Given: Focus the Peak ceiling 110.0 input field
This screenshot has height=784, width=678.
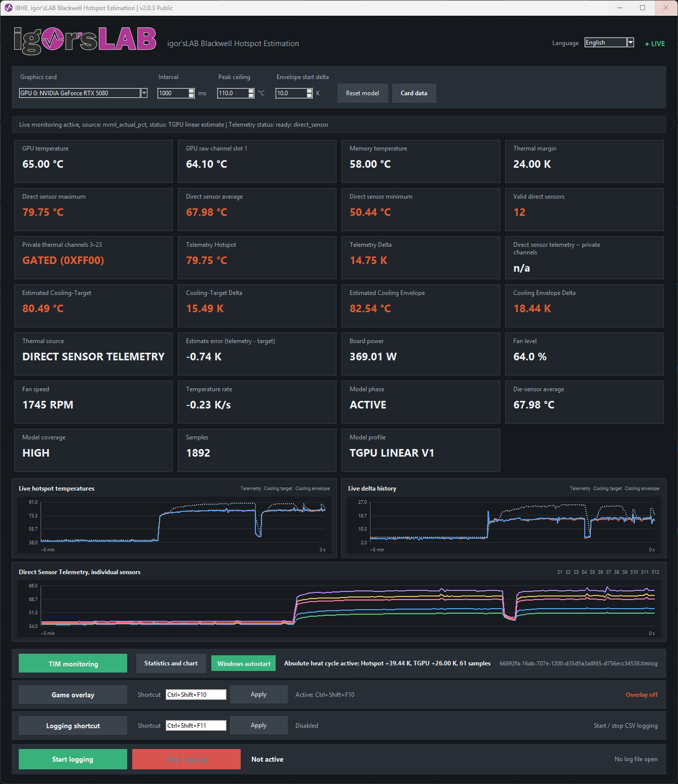Looking at the screenshot, I should coord(233,93).
